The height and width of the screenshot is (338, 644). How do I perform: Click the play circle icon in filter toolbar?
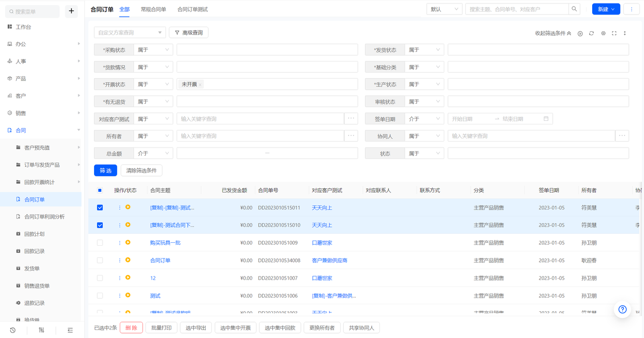coord(580,33)
